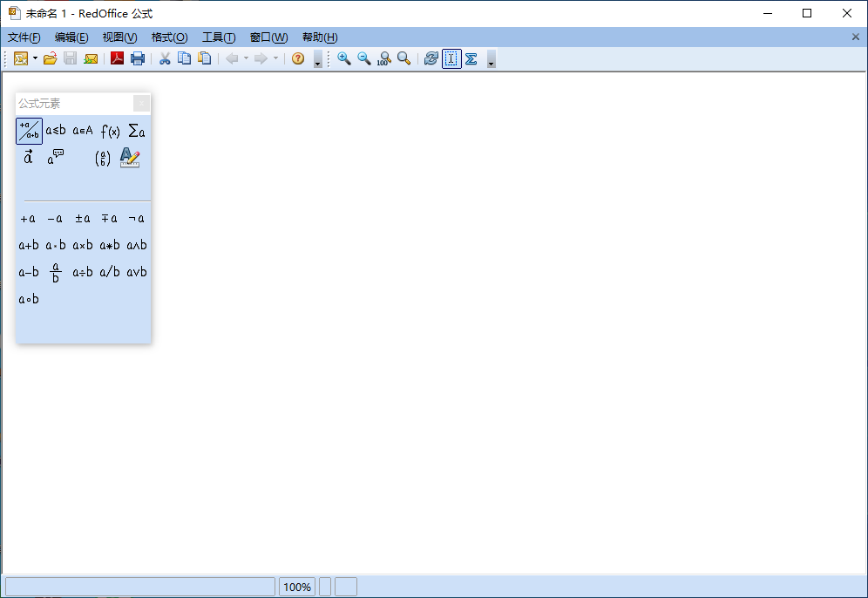This screenshot has width=868, height=598.
Task: Click the Print icon in toolbar
Action: pos(138,58)
